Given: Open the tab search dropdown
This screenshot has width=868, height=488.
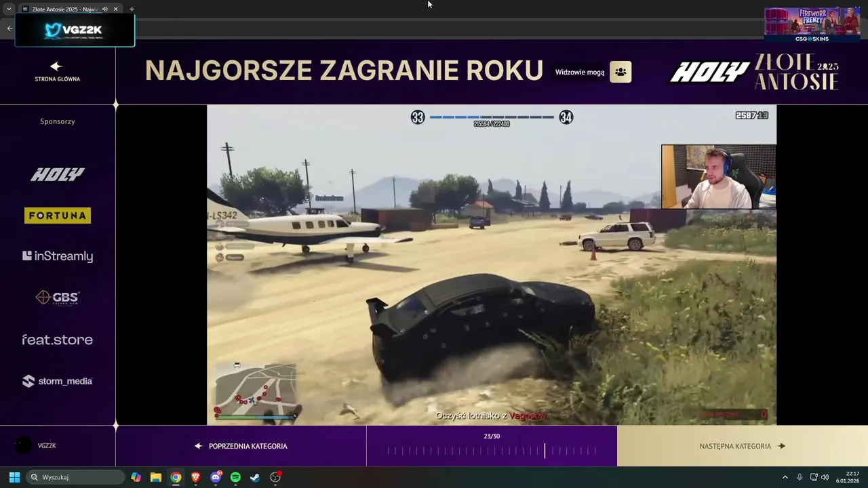Looking at the screenshot, I should tap(9, 9).
